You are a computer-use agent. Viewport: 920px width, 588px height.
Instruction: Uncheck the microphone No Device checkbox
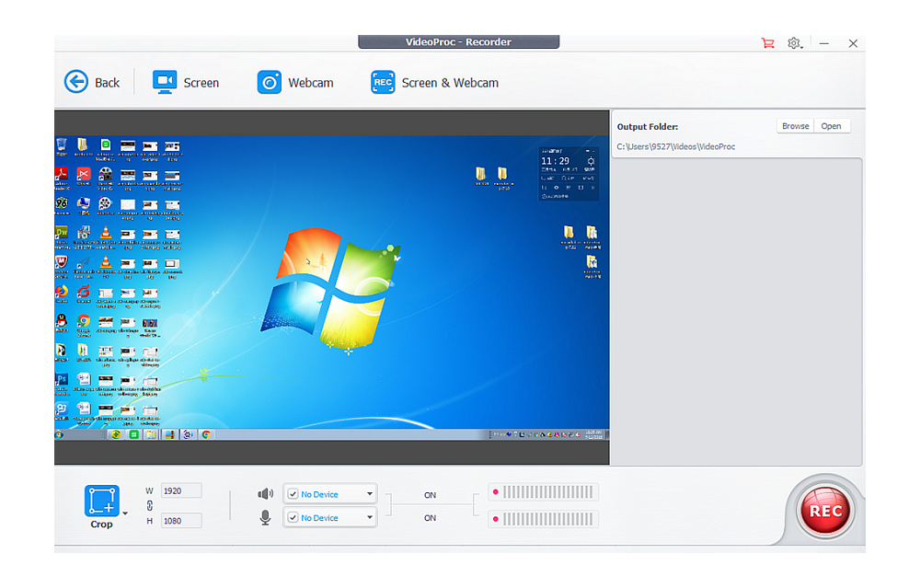click(x=293, y=517)
